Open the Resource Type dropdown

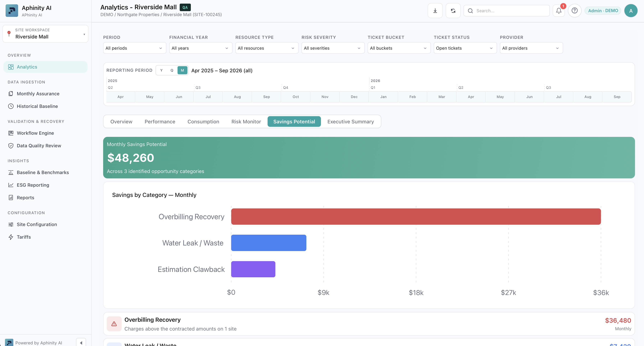pyautogui.click(x=267, y=48)
